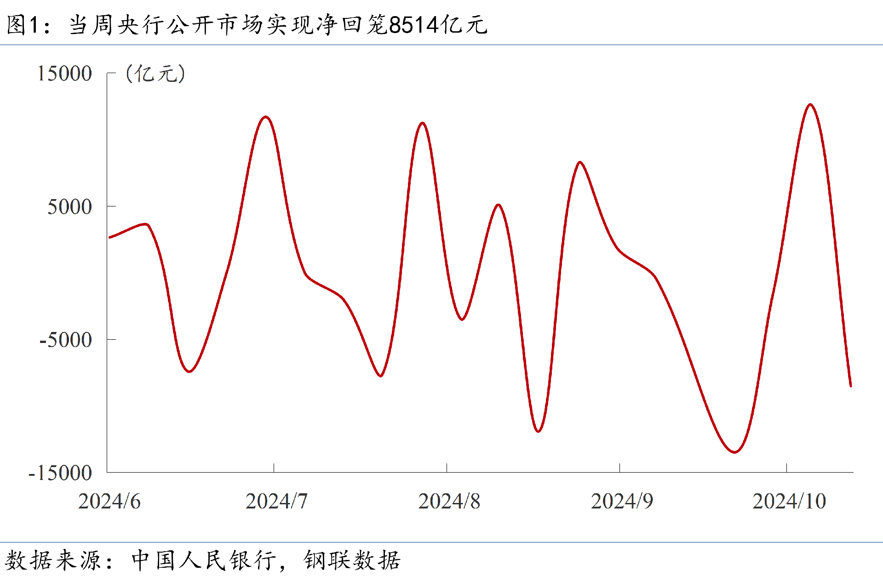Select the 2024/9 x-axis label
The width and height of the screenshot is (883, 588).
(x=622, y=501)
